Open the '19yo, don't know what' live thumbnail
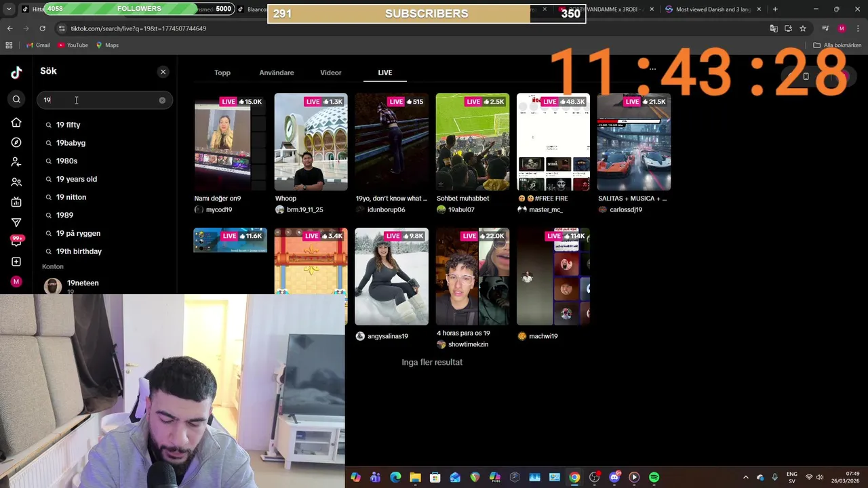868x488 pixels. (391, 142)
